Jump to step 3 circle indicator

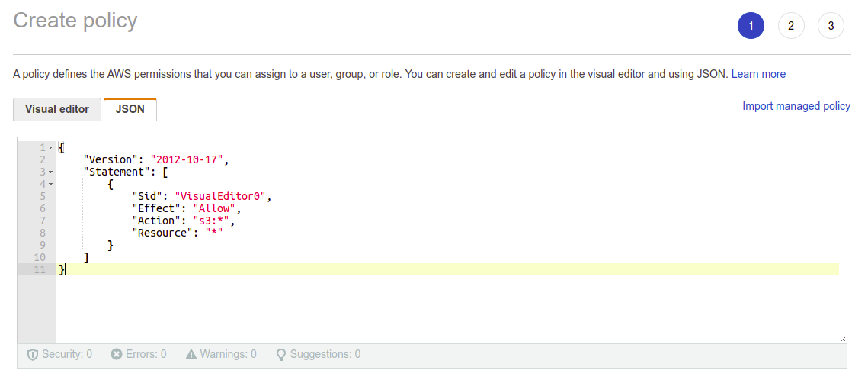point(831,26)
